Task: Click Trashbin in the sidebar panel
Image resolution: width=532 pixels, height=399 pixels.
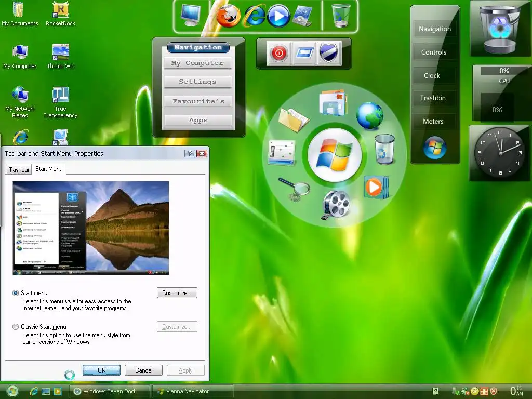Action: [433, 98]
